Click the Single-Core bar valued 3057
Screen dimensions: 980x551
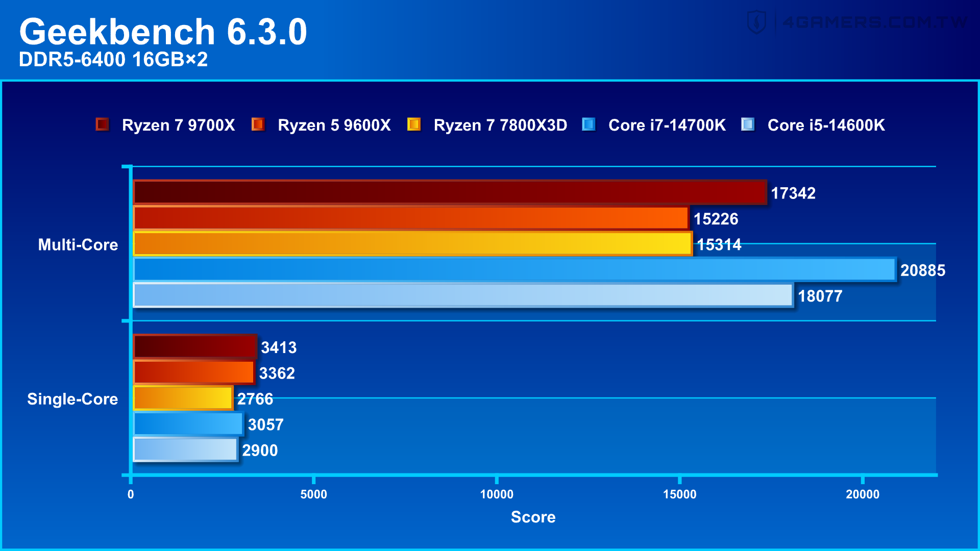click(188, 424)
